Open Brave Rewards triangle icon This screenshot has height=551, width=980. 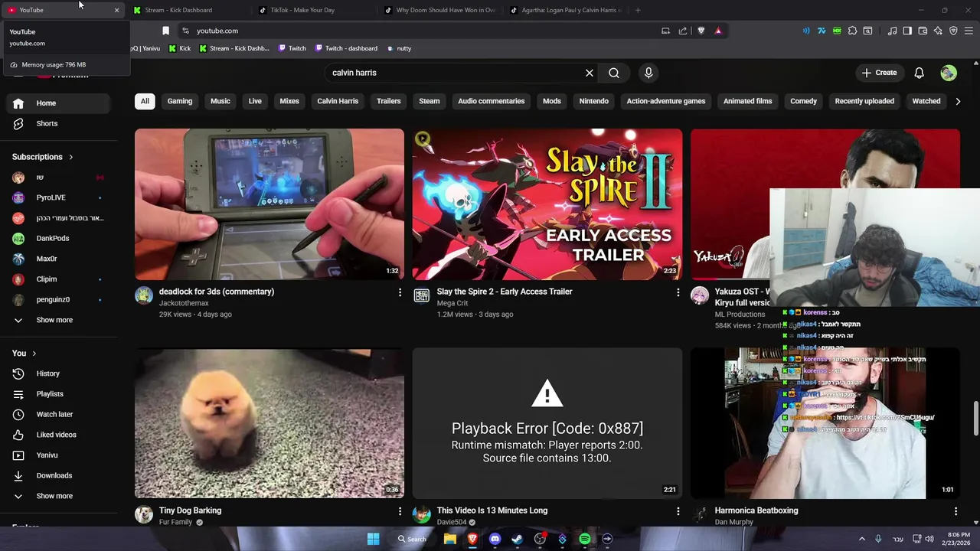click(718, 31)
